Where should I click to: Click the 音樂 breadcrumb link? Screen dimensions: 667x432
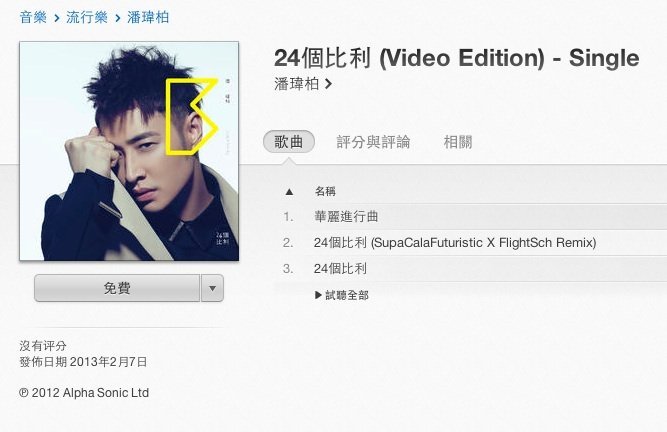(x=33, y=17)
